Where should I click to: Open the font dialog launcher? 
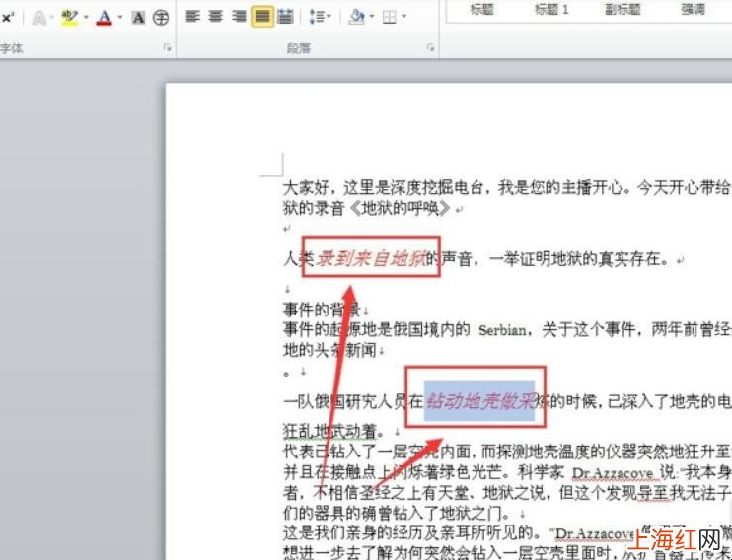(x=167, y=48)
